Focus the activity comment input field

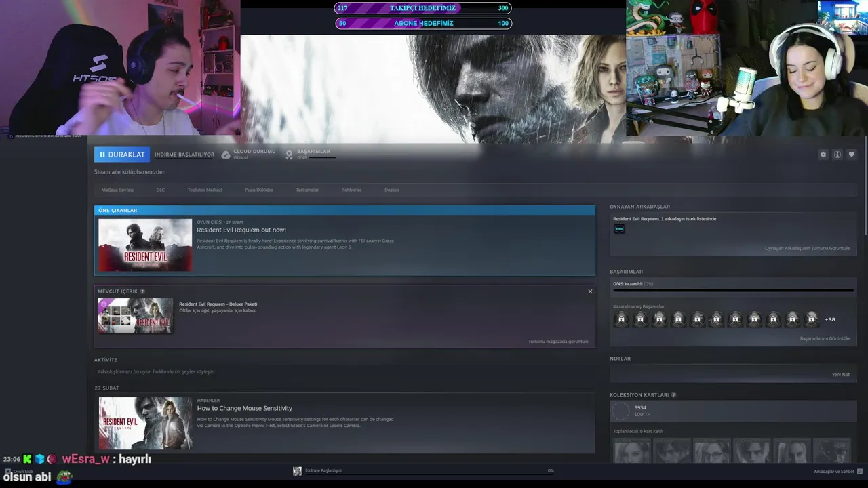344,371
